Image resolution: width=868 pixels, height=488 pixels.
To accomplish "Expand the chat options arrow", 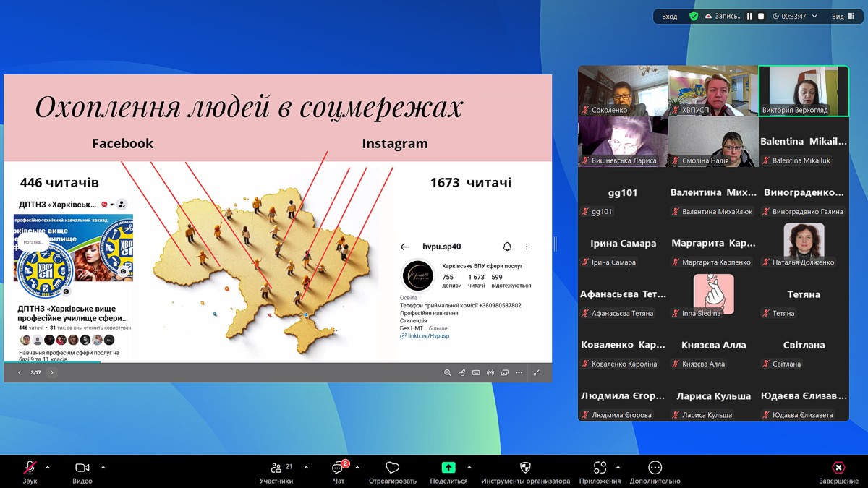I will coord(357,468).
